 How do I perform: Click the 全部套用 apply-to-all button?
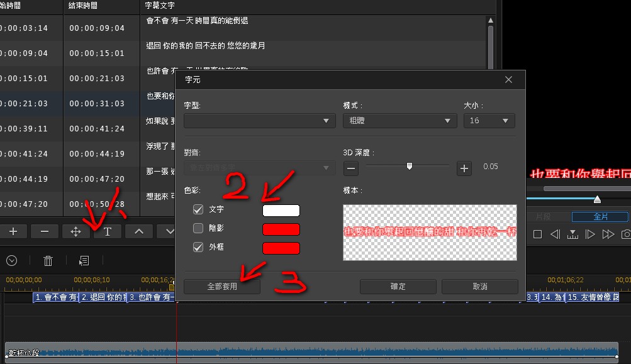[x=222, y=287]
